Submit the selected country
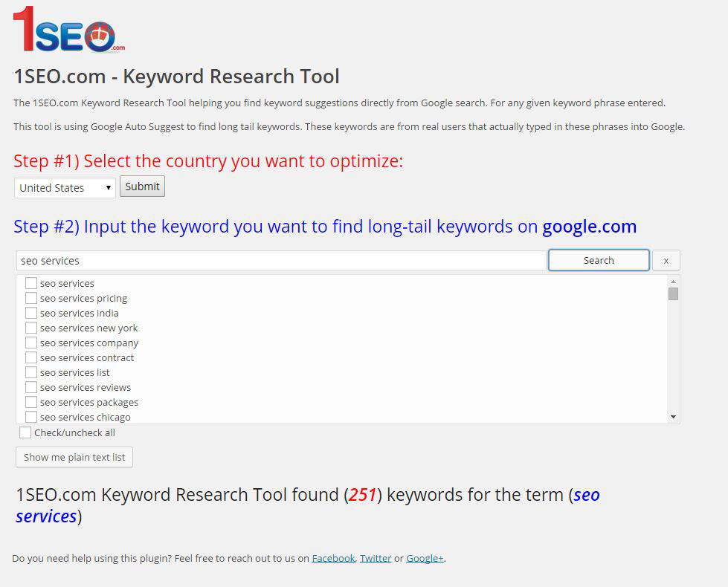 point(142,187)
